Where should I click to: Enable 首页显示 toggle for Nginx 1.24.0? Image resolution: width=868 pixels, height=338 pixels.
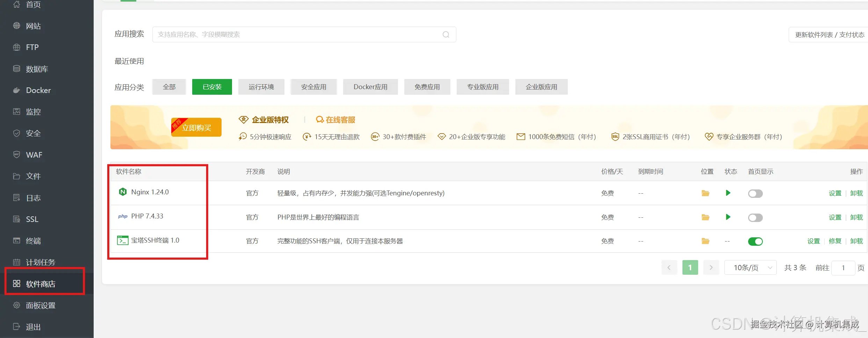click(x=755, y=194)
